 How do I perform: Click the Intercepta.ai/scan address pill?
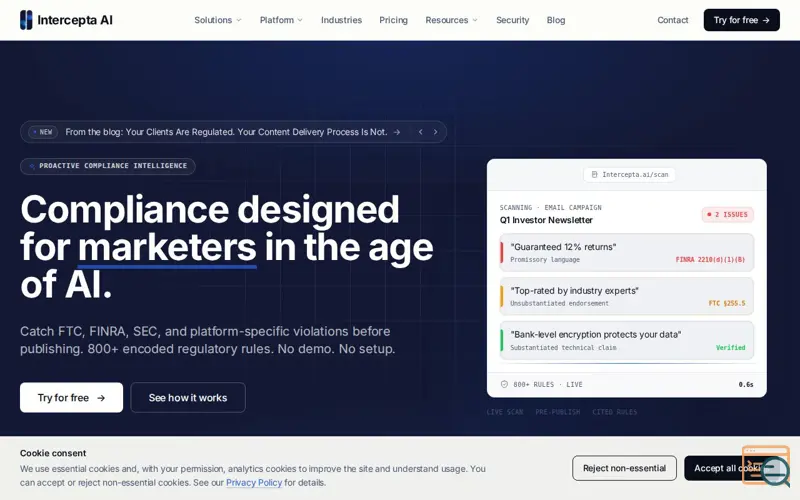click(x=629, y=174)
